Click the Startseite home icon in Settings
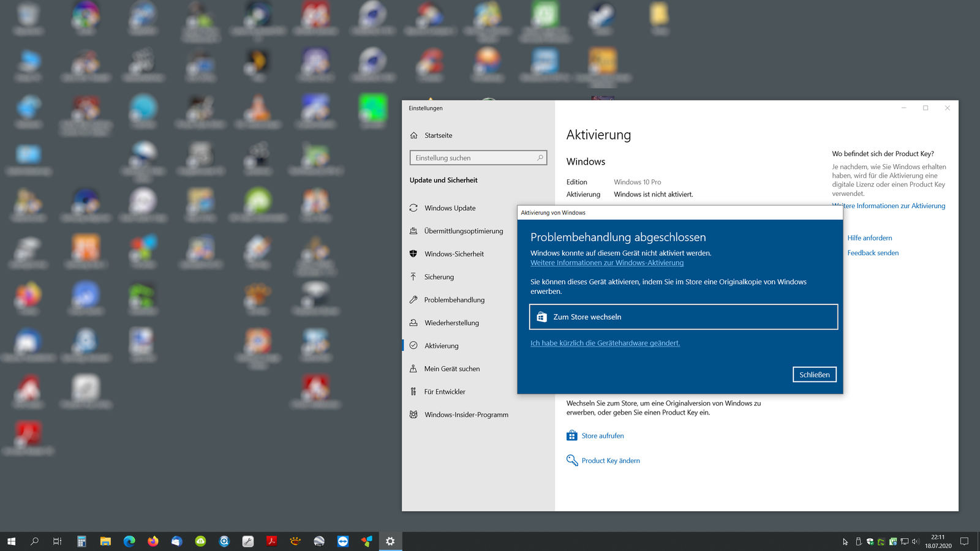 click(413, 135)
